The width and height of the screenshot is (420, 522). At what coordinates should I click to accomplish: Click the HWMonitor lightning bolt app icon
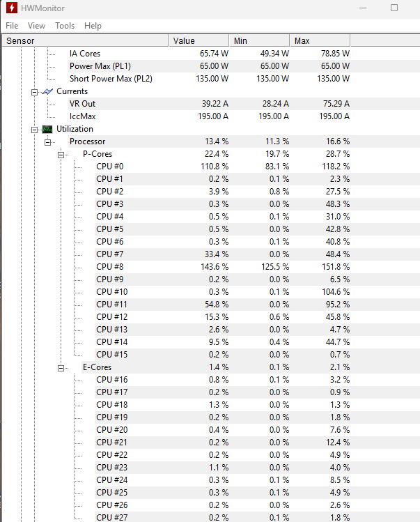(12, 8)
